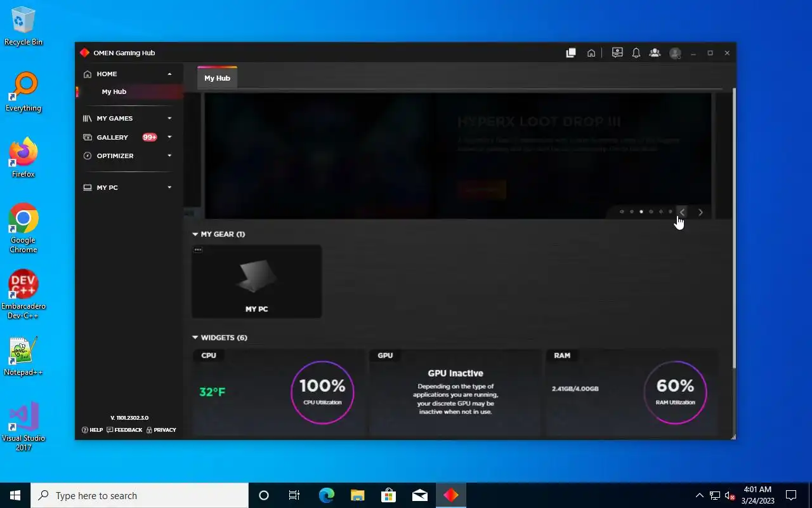The width and height of the screenshot is (812, 508).
Task: Open Notepad++ desktop shortcut
Action: (x=23, y=356)
